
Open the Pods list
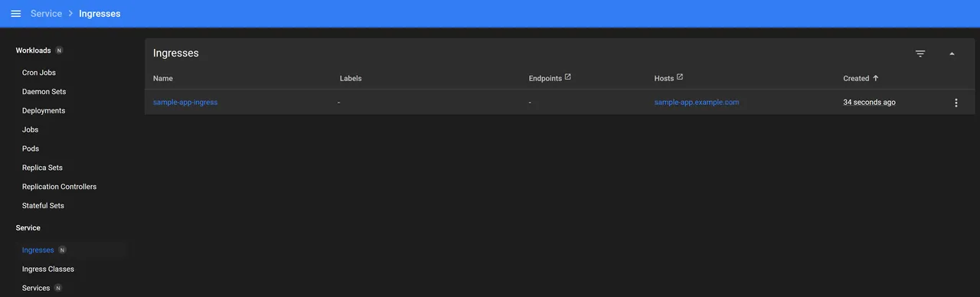[x=31, y=148]
